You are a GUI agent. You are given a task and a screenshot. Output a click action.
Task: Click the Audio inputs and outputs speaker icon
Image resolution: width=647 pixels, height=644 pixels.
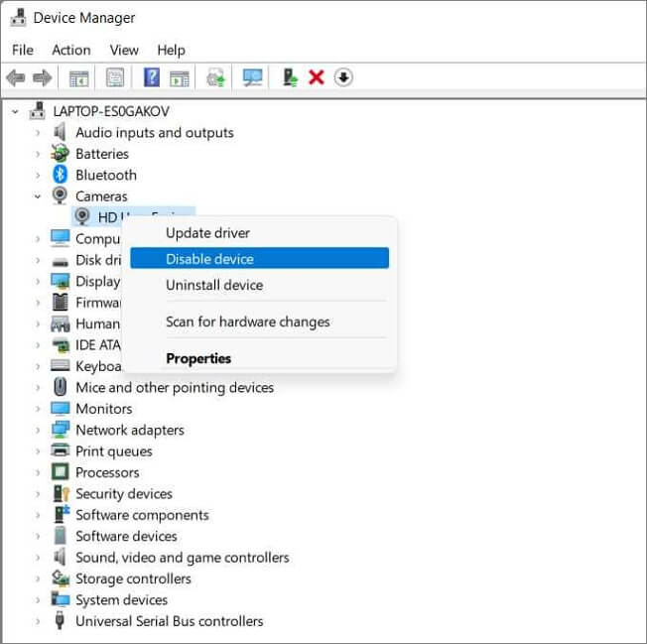click(60, 132)
